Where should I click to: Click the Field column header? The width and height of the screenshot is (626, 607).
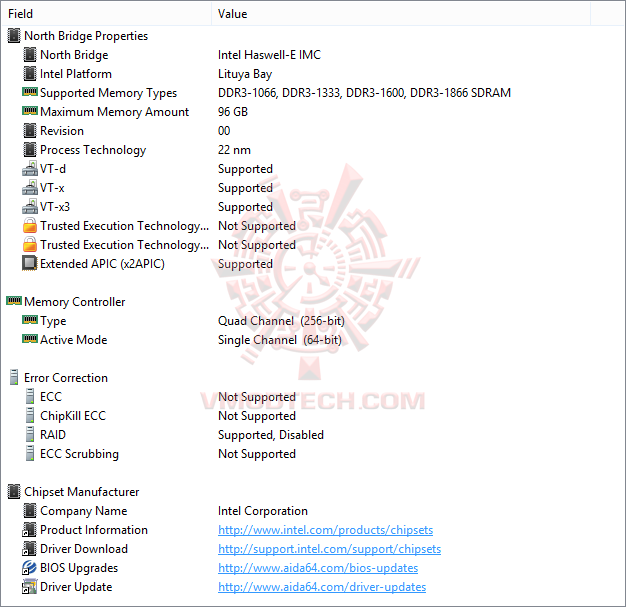(106, 14)
